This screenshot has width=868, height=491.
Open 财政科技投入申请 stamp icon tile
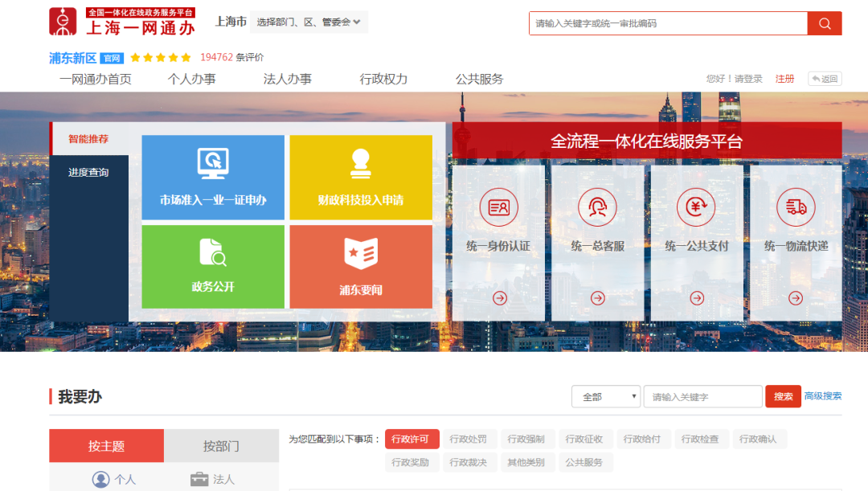pyautogui.click(x=361, y=177)
